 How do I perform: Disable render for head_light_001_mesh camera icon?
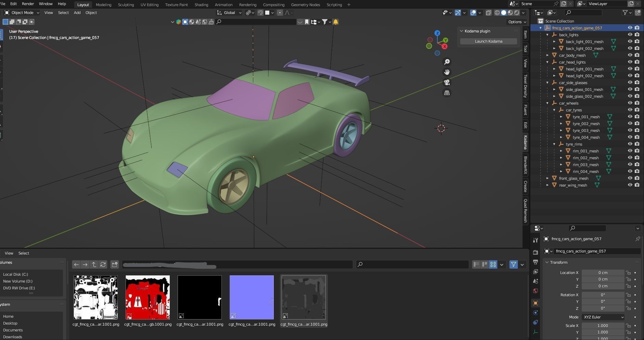[x=637, y=69]
